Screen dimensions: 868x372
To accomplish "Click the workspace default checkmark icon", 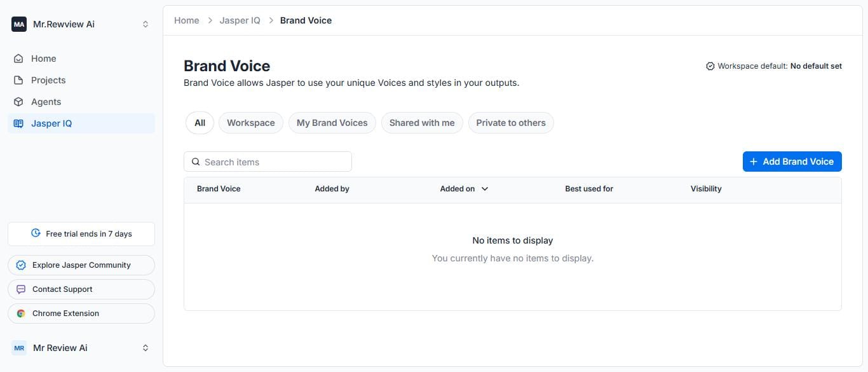I will [710, 66].
